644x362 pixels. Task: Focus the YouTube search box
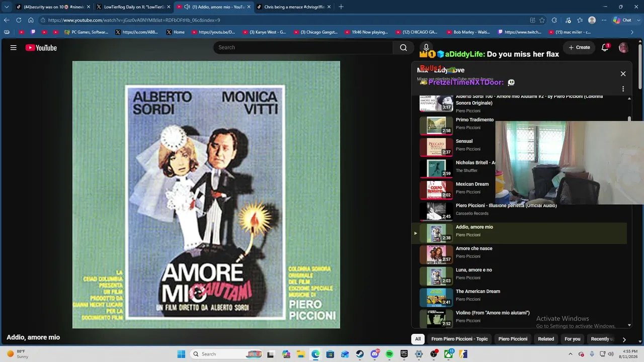303,47
